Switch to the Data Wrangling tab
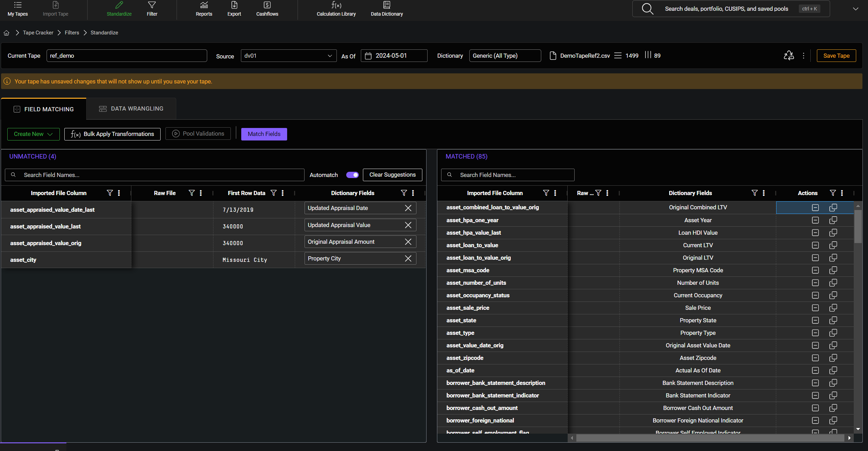Screen dimensions: 868x451 point(131,109)
